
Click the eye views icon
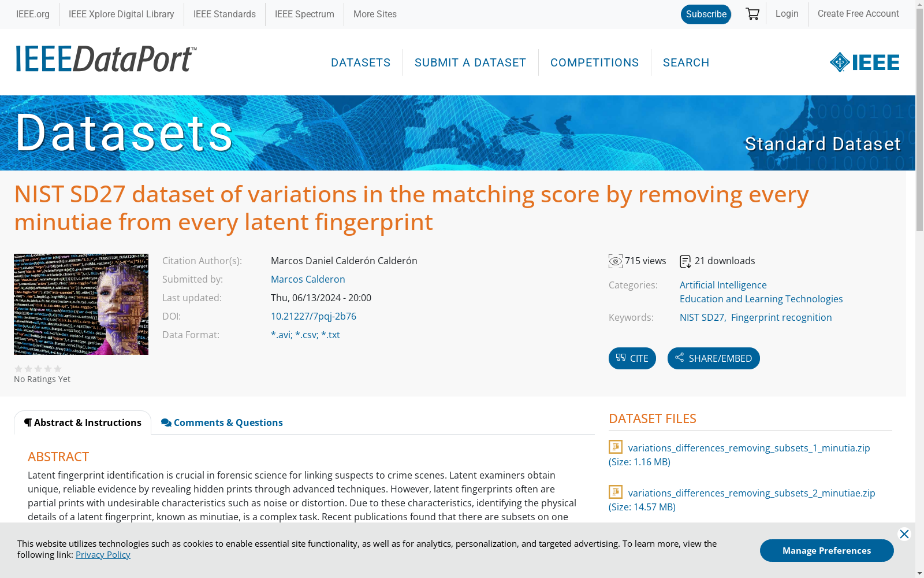click(616, 261)
